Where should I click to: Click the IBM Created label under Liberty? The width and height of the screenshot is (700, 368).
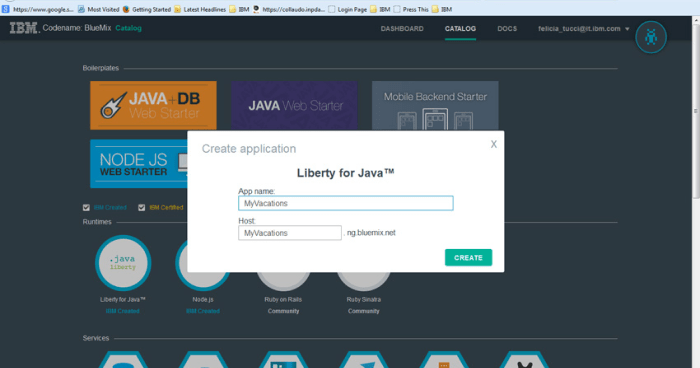click(122, 311)
